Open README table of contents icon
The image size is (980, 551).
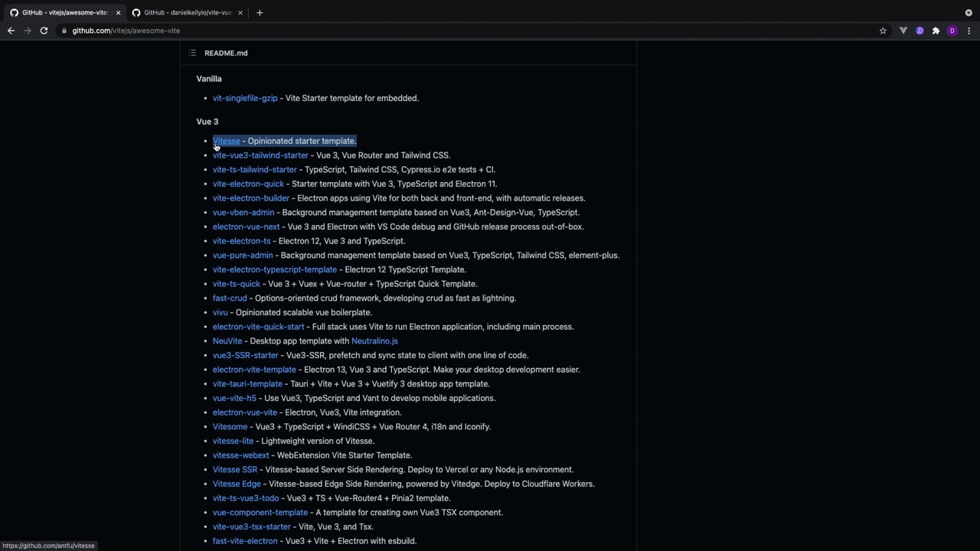192,53
